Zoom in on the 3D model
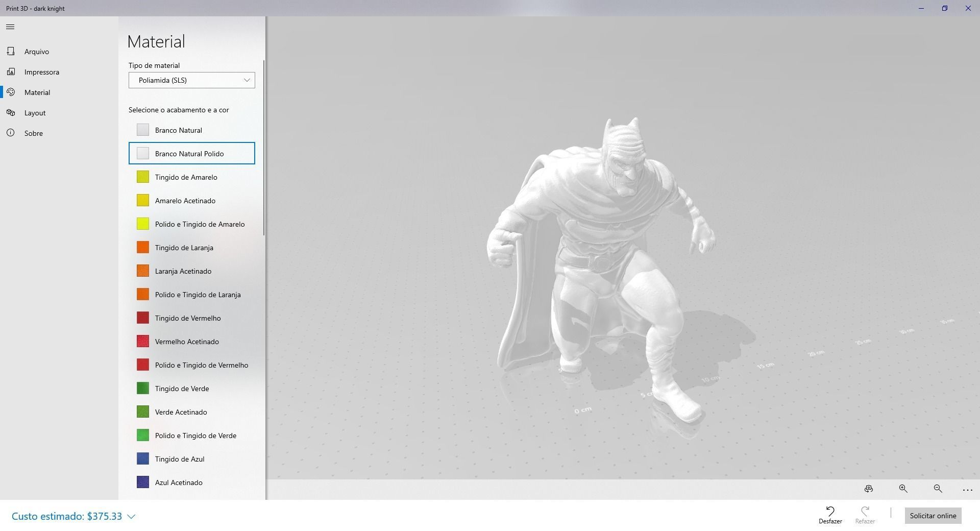 click(903, 489)
